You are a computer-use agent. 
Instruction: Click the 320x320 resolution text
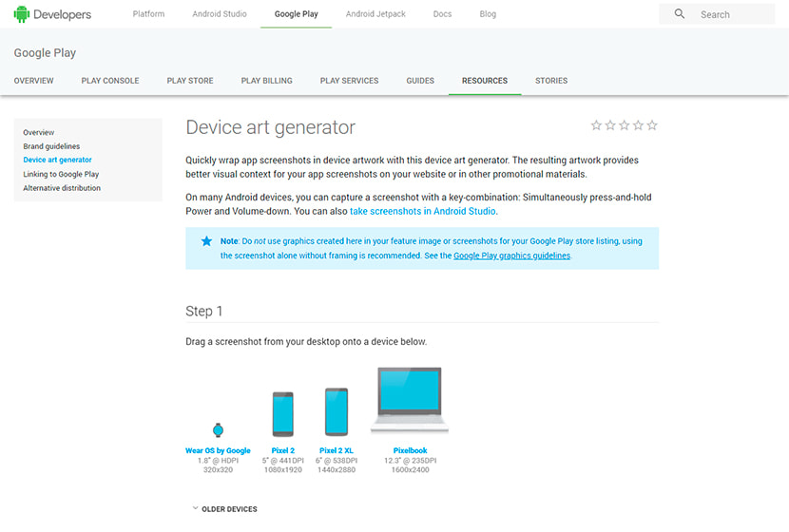218,469
